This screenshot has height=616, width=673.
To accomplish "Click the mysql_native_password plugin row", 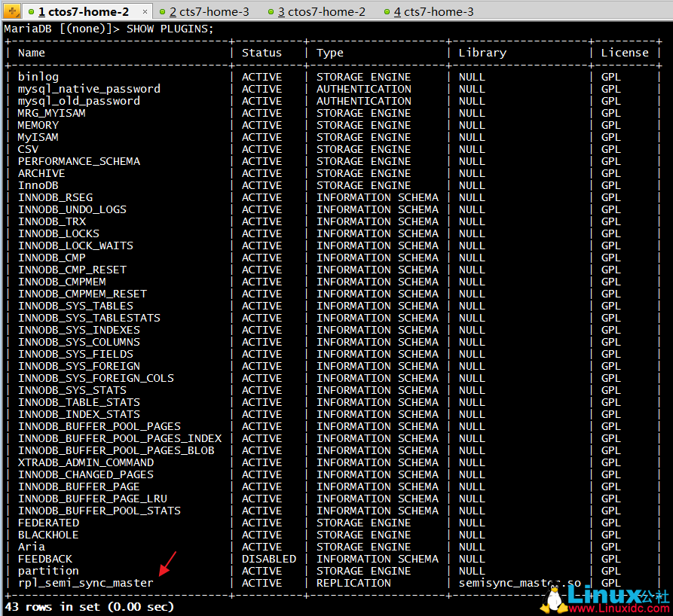I will 89,89.
